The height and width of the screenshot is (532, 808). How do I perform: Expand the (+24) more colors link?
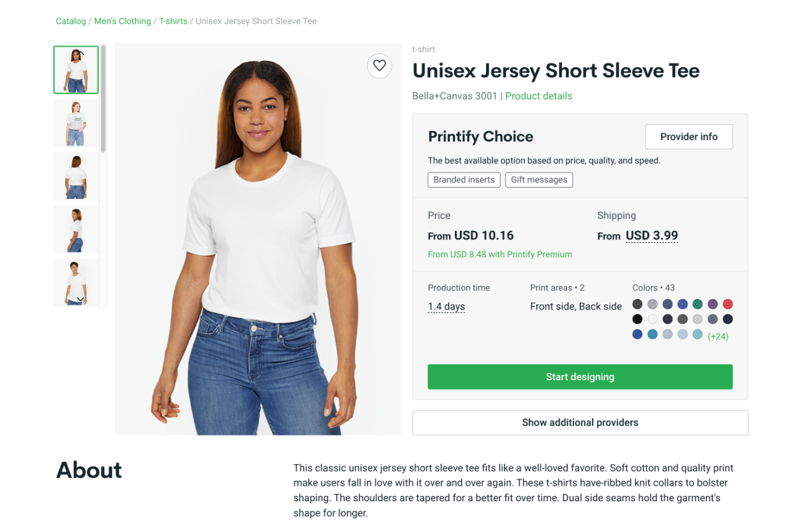718,336
